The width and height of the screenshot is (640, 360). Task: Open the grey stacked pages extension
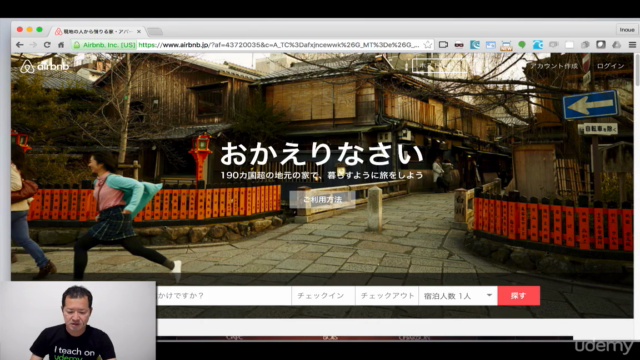(585, 45)
